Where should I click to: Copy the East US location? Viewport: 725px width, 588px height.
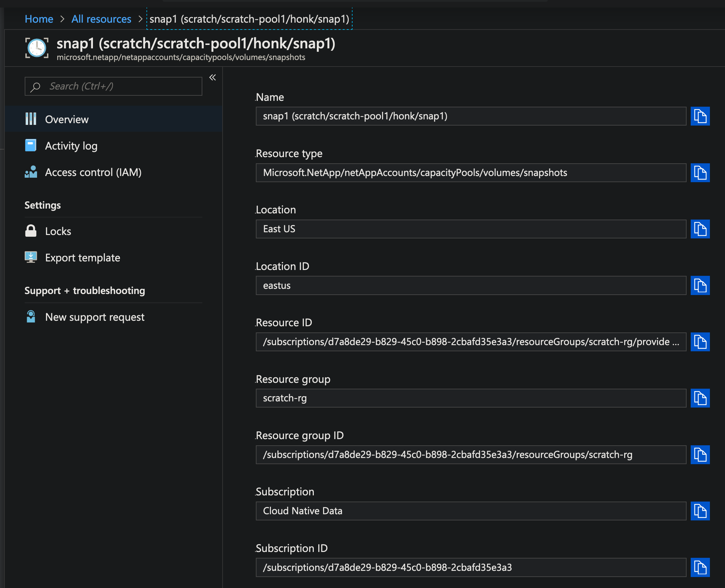click(700, 229)
